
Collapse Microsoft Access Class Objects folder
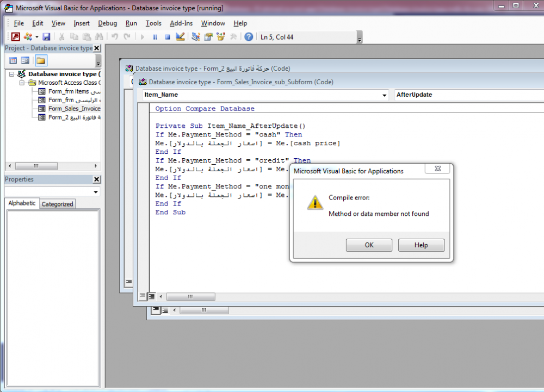(22, 83)
